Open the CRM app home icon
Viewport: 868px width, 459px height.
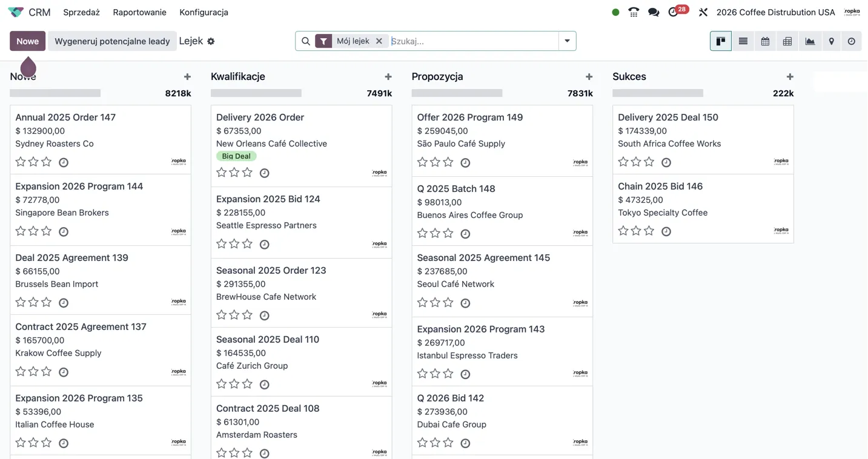[16, 12]
